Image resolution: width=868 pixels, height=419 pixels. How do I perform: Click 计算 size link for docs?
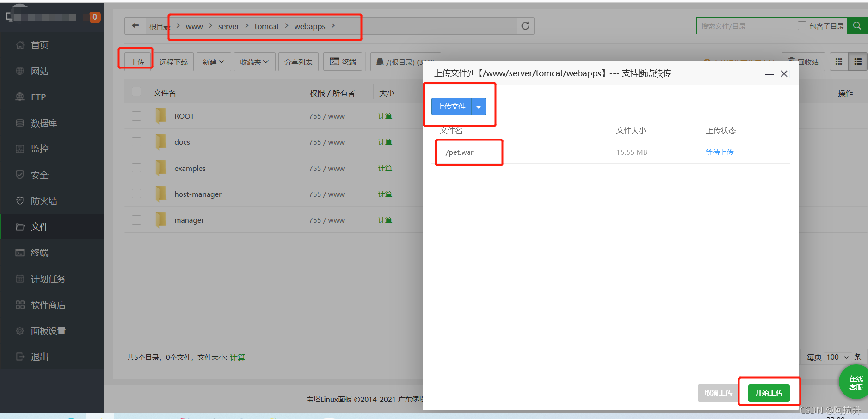click(385, 142)
